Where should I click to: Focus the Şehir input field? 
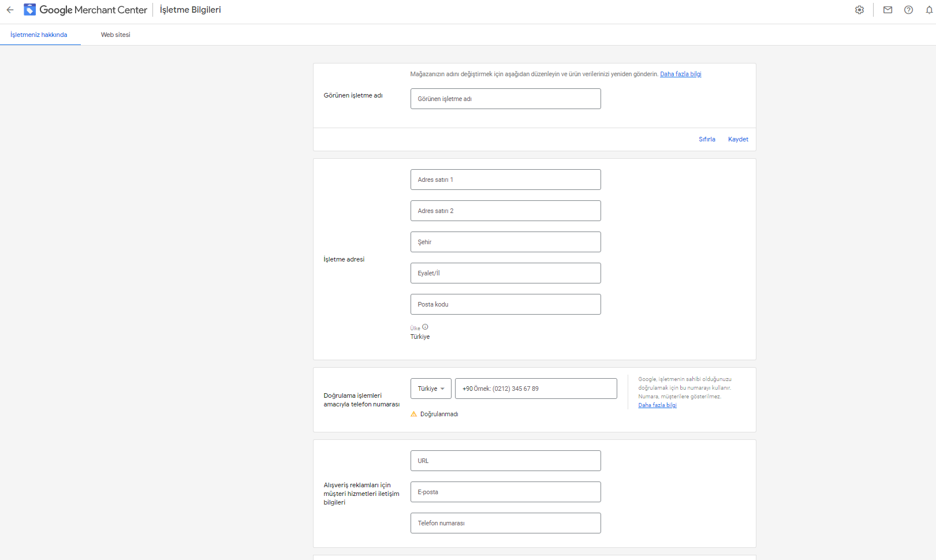(x=505, y=242)
